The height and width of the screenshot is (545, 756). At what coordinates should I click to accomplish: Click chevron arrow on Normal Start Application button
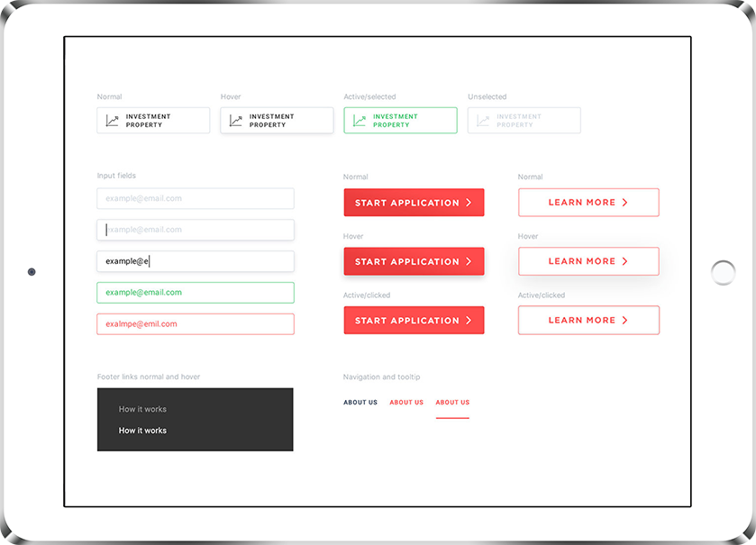(x=469, y=203)
